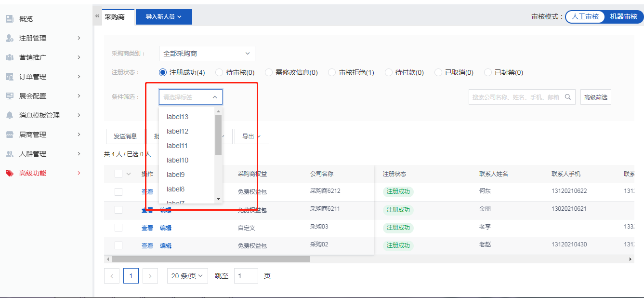Choose label13 from tag list
The image size is (644, 298).
(187, 117)
